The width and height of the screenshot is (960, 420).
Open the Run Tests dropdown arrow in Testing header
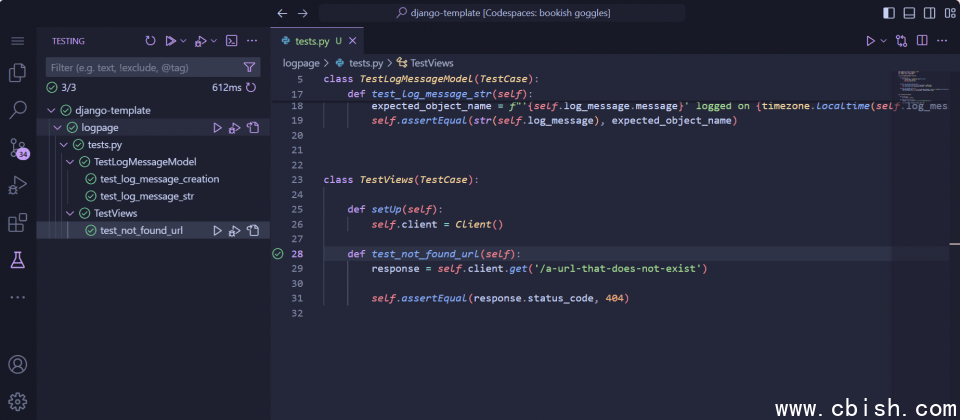184,41
